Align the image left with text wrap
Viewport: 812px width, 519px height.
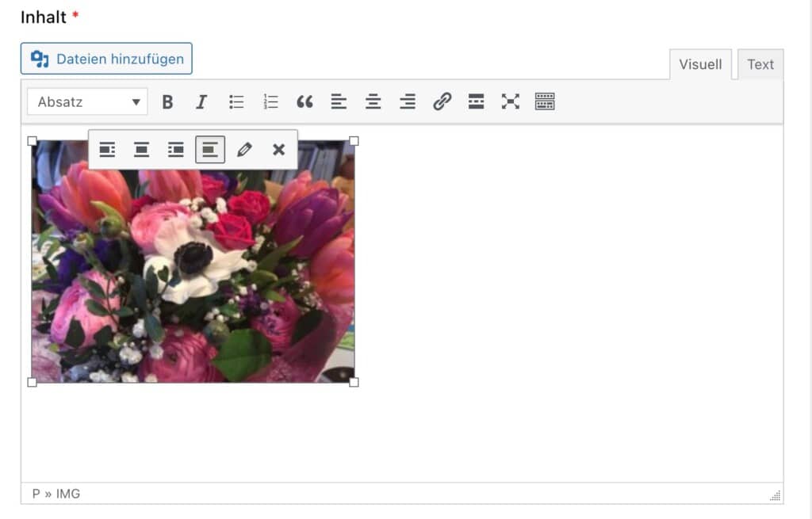pos(107,150)
